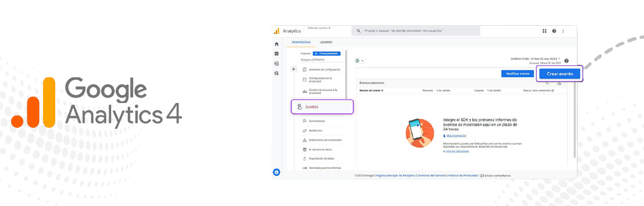Open Términos del Servicio footer link

coord(431,175)
